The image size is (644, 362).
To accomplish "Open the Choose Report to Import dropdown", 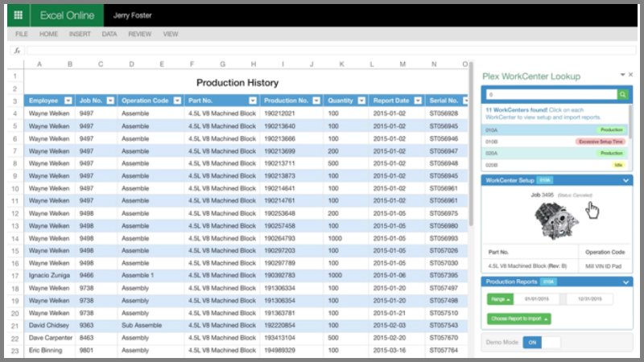I will click(x=518, y=319).
